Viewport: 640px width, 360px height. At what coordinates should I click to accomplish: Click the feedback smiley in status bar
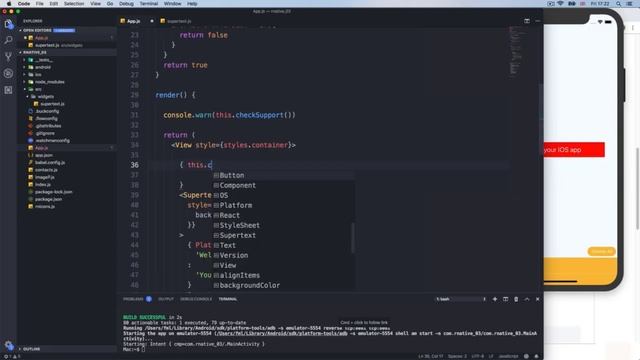pyautogui.click(x=526, y=357)
